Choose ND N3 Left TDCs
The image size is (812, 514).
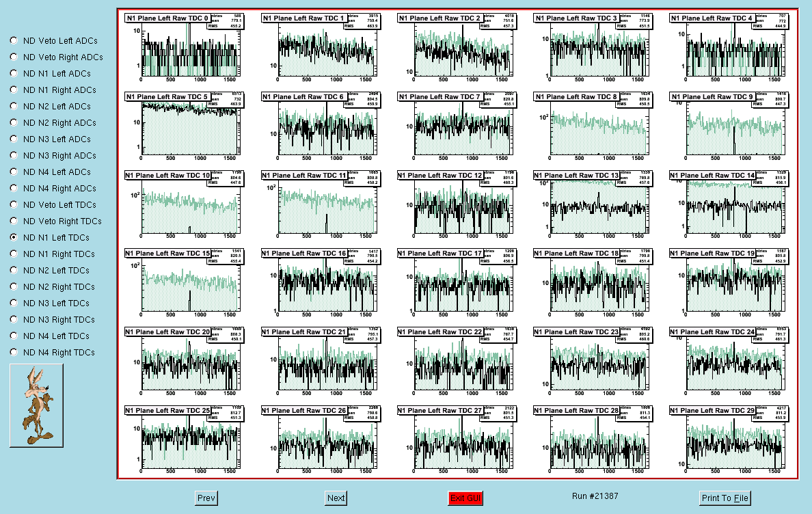[14, 303]
